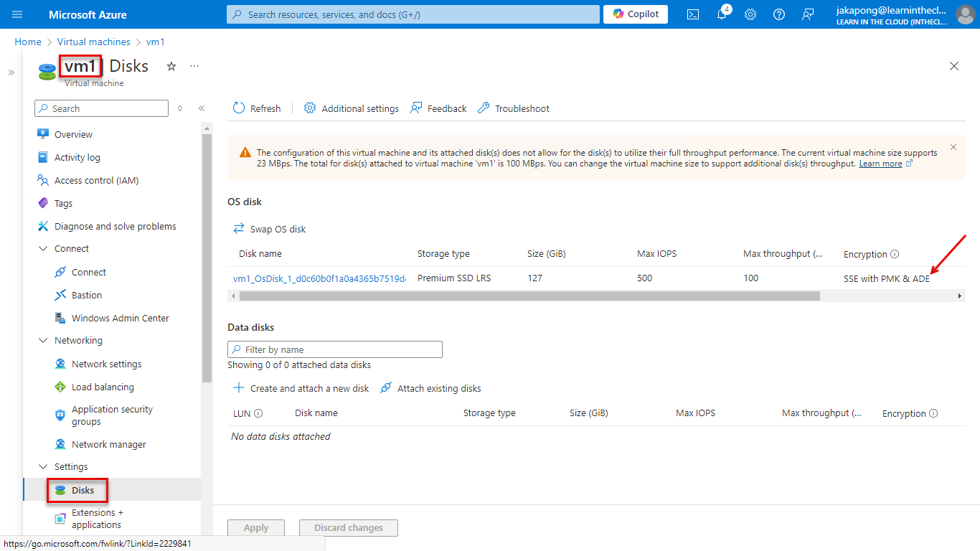980x551 pixels.
Task: Open Tags menu item
Action: 63,203
